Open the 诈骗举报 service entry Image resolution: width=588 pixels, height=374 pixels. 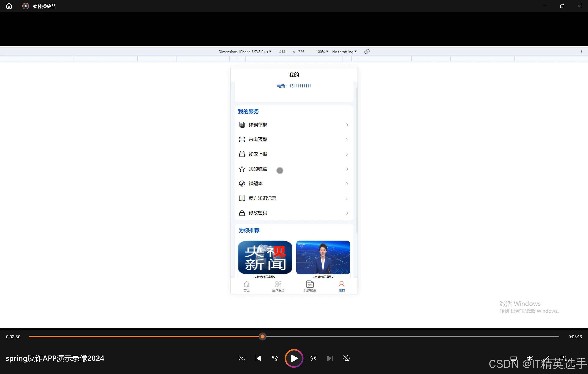coord(294,125)
